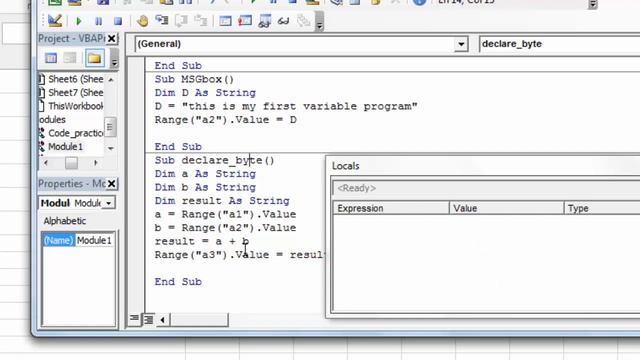Viewport: 640px width, 360px height.
Task: Click project tree horizontal scroll left arrow
Action: pos(46,163)
